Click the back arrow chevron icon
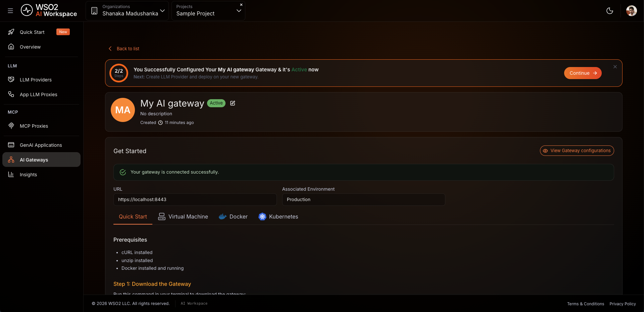Screen dimensions: 644x312 [x=110, y=49]
